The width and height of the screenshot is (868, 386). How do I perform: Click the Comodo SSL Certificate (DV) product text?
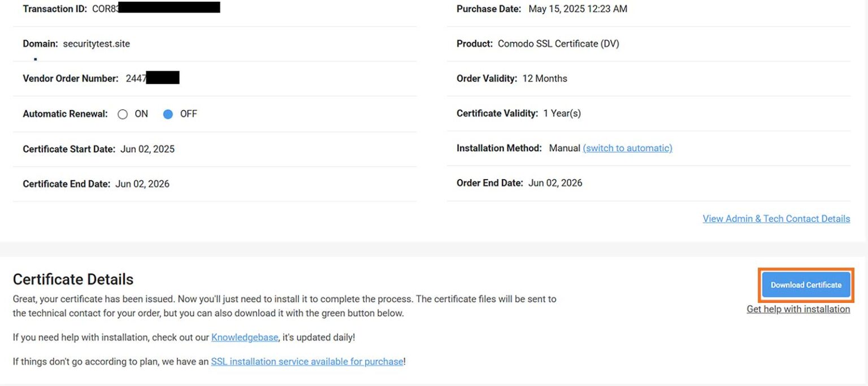558,44
